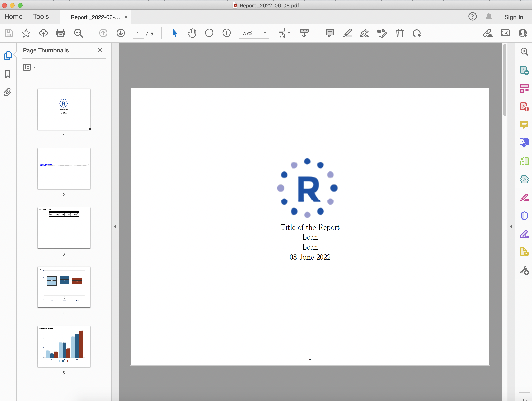
Task: Select page 4 thumbnail with boxplots
Action: [64, 287]
